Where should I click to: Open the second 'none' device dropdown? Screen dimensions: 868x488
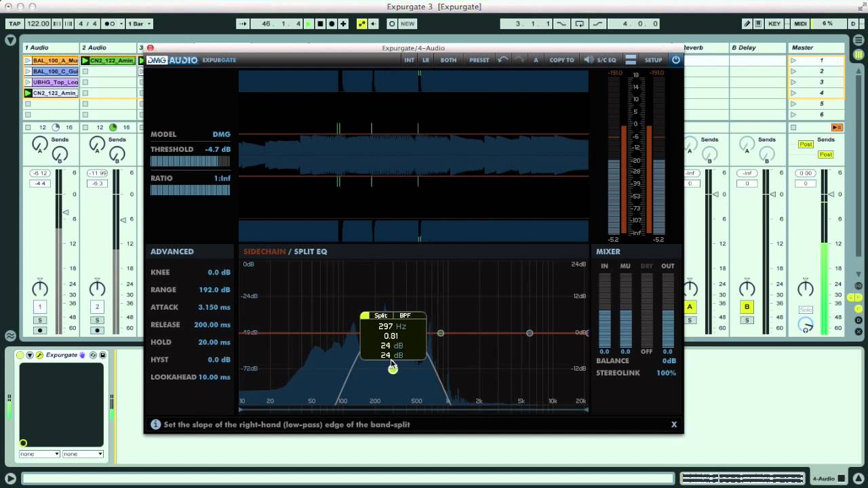pos(83,454)
